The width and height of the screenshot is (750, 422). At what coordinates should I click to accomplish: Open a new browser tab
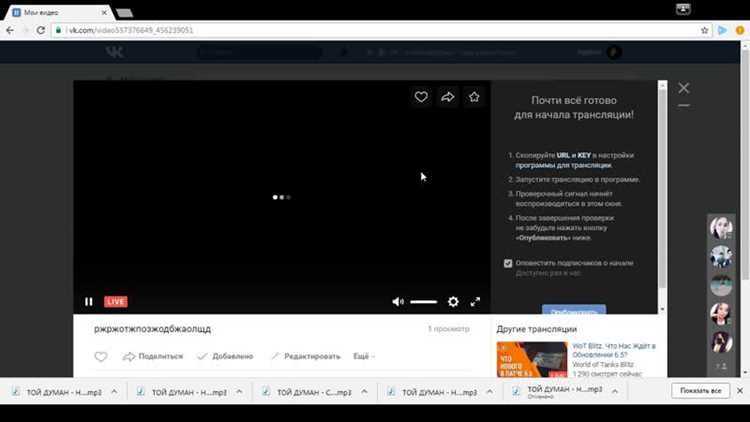point(124,13)
